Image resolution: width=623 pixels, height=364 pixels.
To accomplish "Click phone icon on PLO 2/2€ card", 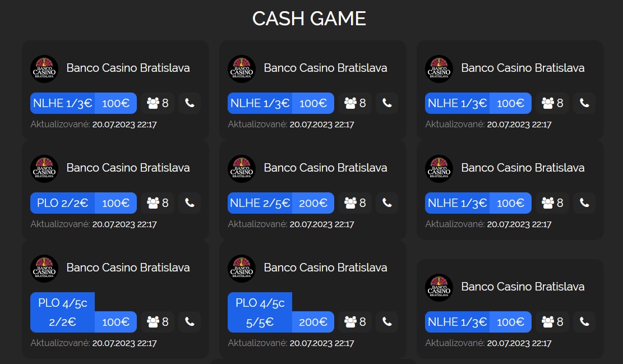I will [x=190, y=203].
